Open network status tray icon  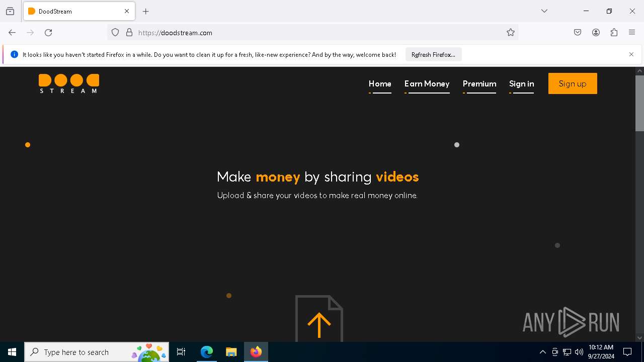(x=567, y=352)
